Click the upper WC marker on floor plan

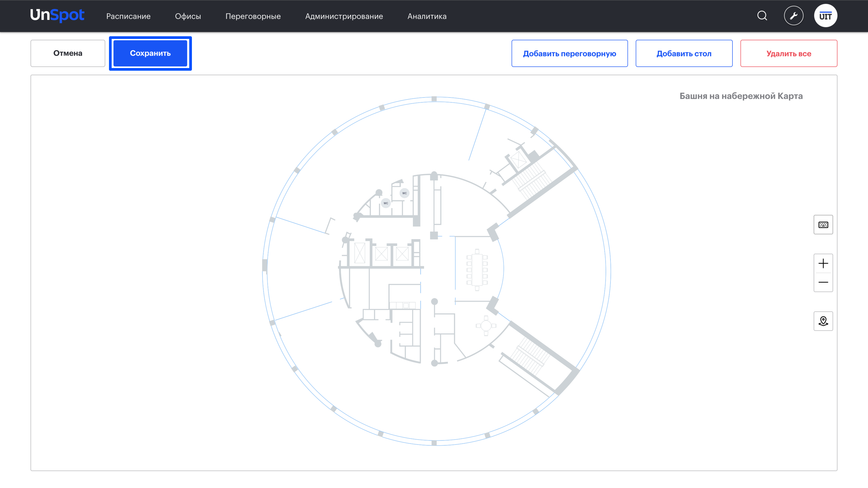click(404, 193)
